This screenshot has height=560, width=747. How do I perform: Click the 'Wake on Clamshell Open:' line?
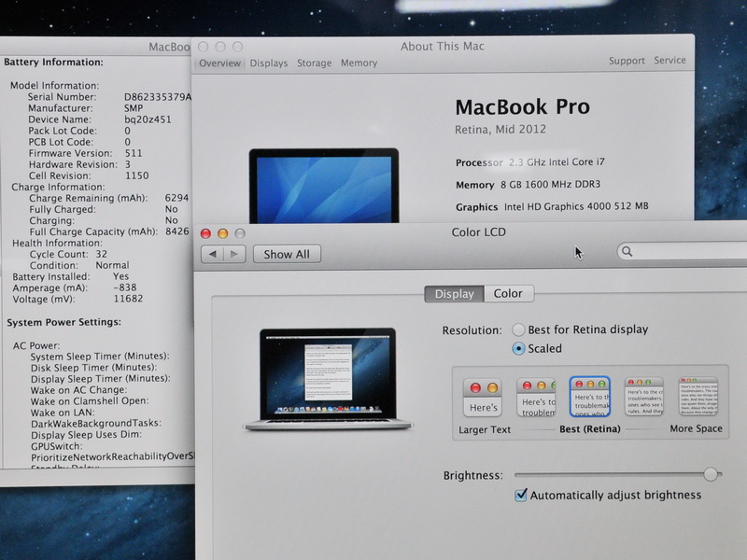tap(90, 401)
